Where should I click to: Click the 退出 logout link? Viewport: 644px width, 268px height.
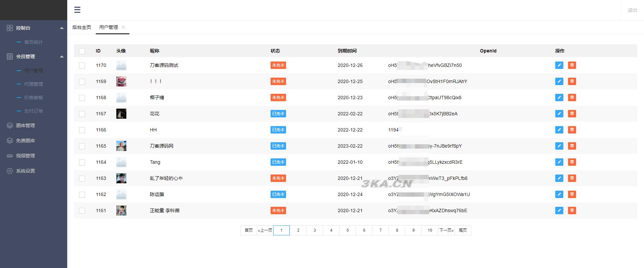pyautogui.click(x=632, y=10)
